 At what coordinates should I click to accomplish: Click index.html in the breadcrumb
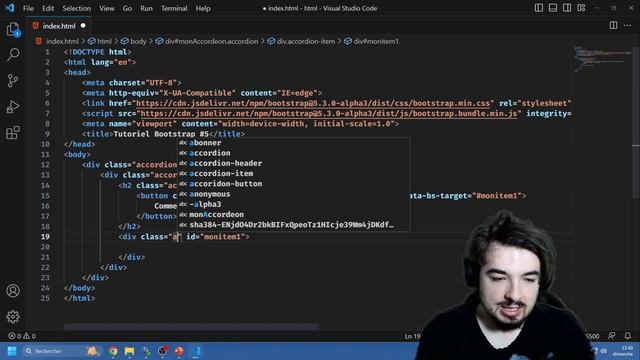[x=62, y=41]
